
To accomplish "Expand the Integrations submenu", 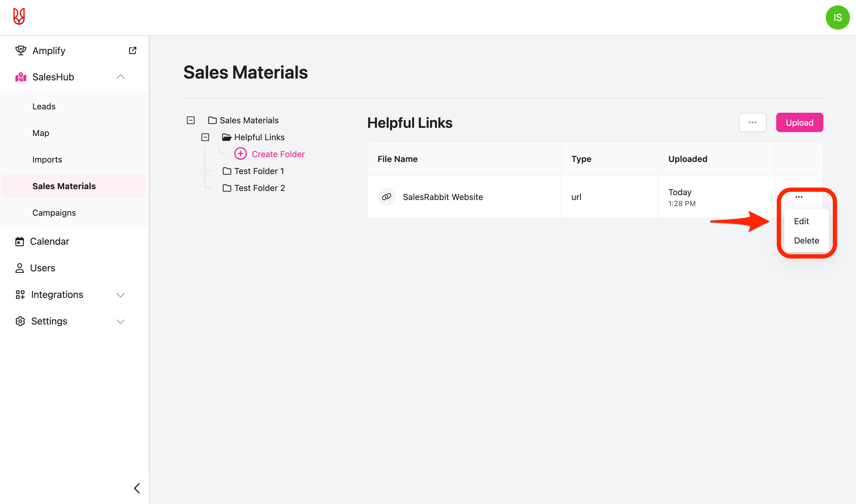I will 121,295.
